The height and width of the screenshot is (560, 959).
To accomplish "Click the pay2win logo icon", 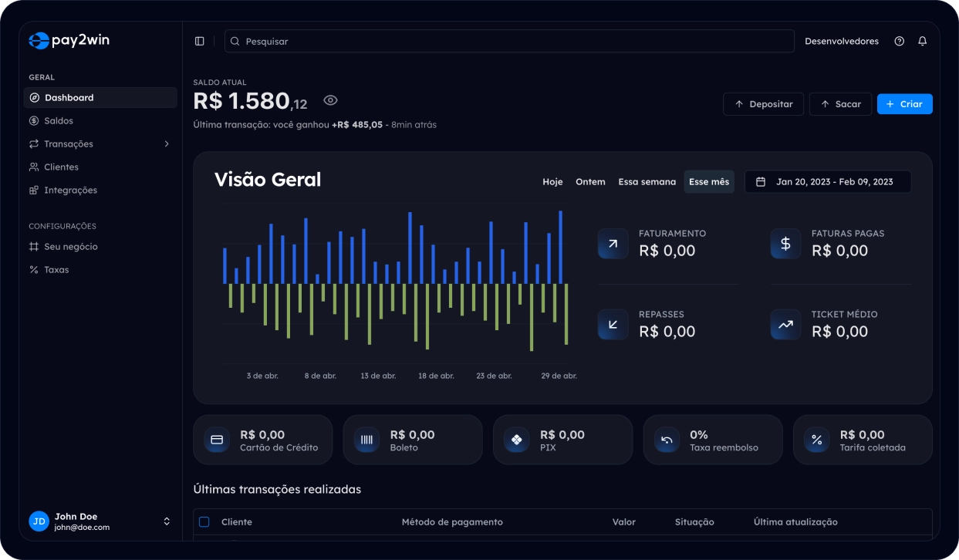I will (39, 41).
